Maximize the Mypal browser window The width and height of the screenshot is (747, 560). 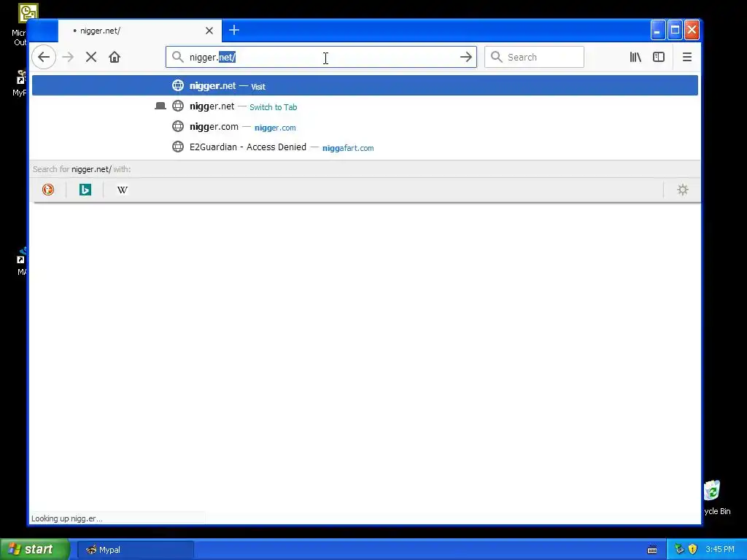click(675, 31)
